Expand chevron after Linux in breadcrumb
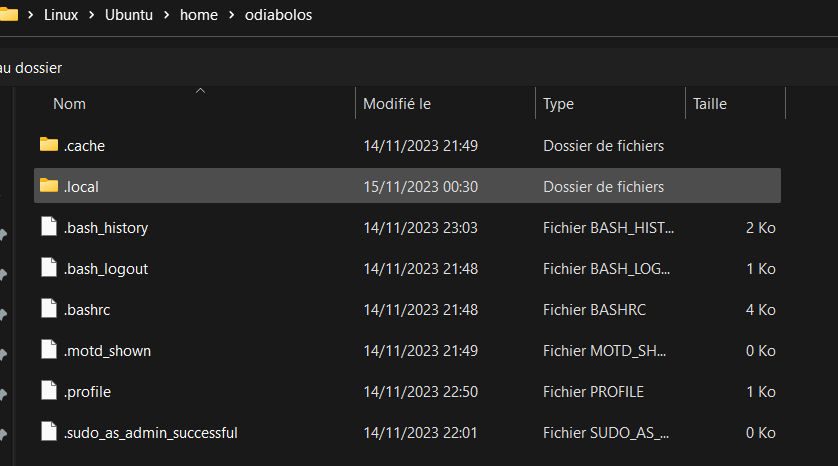Viewport: 838px width, 466px height. [91, 15]
